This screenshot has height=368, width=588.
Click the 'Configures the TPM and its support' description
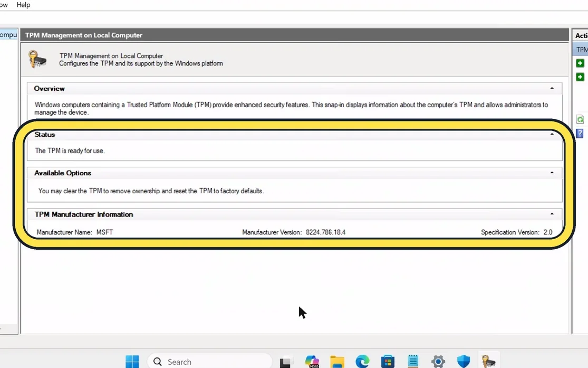coord(141,63)
